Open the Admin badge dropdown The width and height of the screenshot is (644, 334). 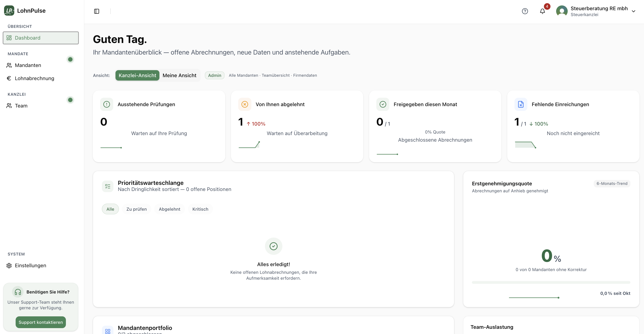(214, 75)
